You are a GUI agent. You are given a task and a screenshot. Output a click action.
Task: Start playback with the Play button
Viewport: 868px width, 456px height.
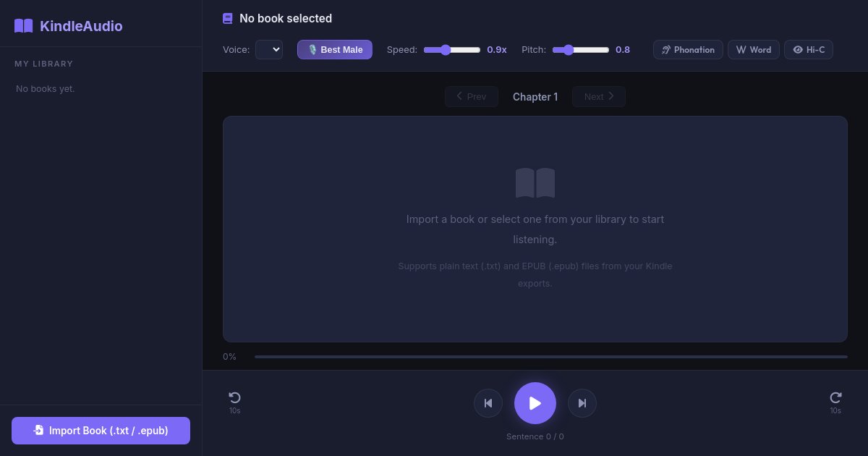pos(535,403)
